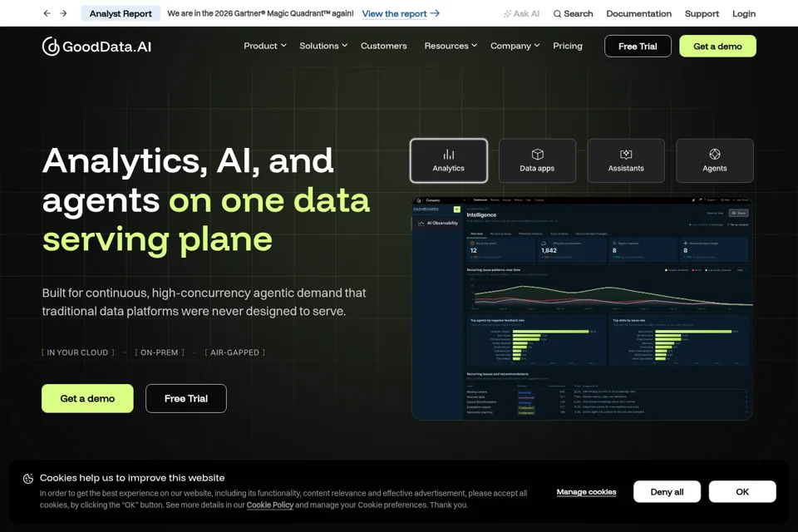Click the "[ AIR-GAPPED ]" label
Image resolution: width=798 pixels, height=532 pixels.
coord(234,352)
